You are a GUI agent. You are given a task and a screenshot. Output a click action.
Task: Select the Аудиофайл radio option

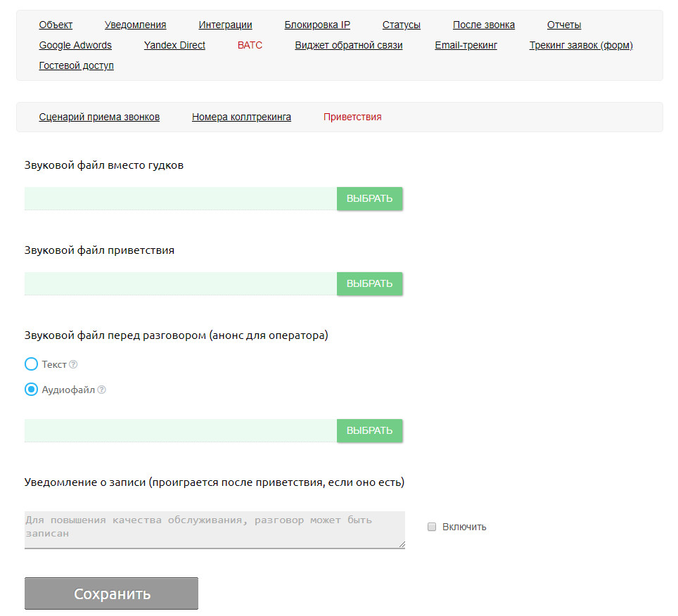[31, 389]
